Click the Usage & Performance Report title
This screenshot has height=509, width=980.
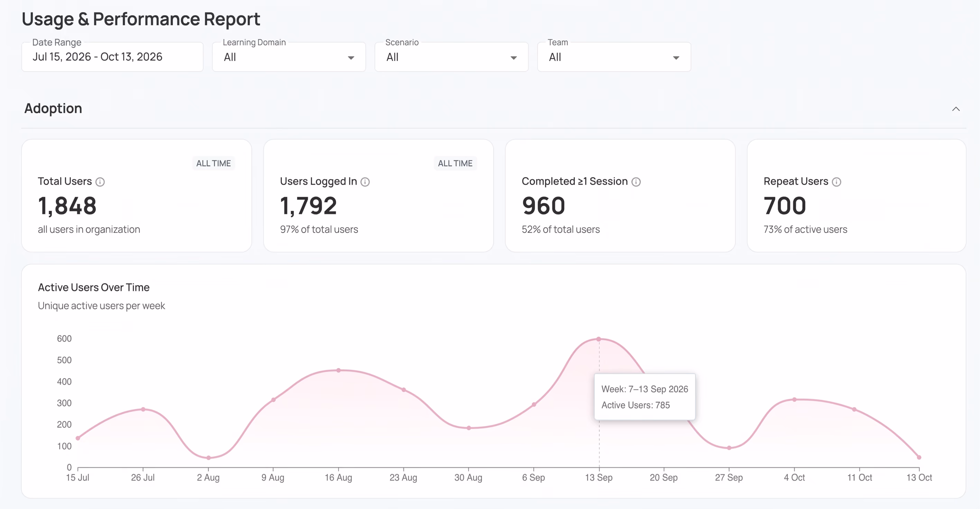click(141, 19)
